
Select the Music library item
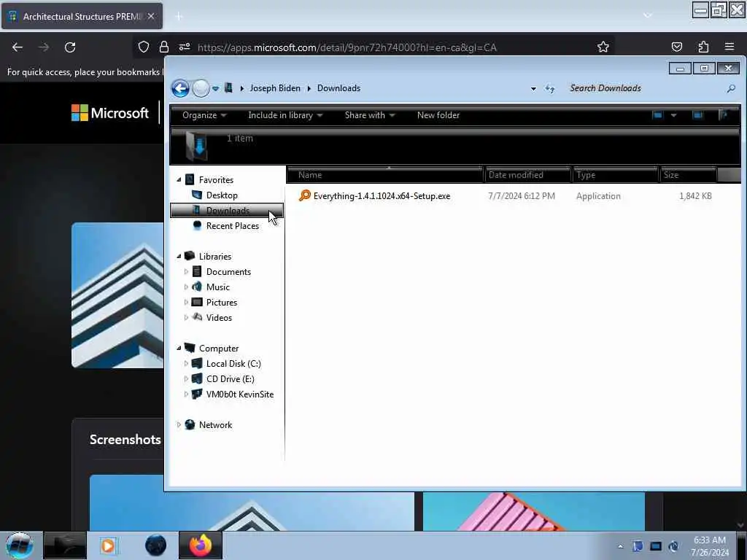pos(217,287)
